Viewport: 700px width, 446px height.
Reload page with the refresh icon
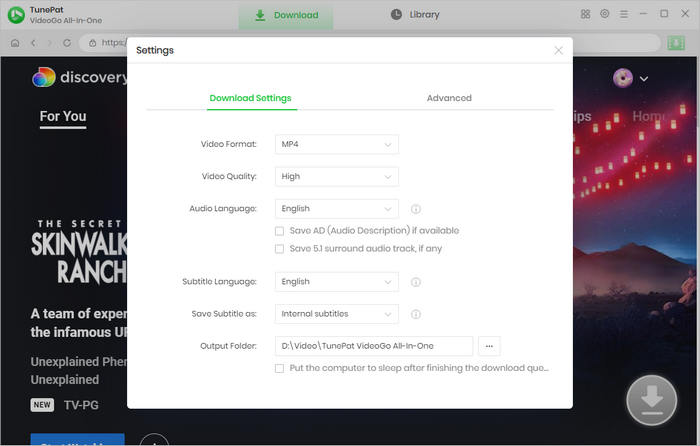67,43
